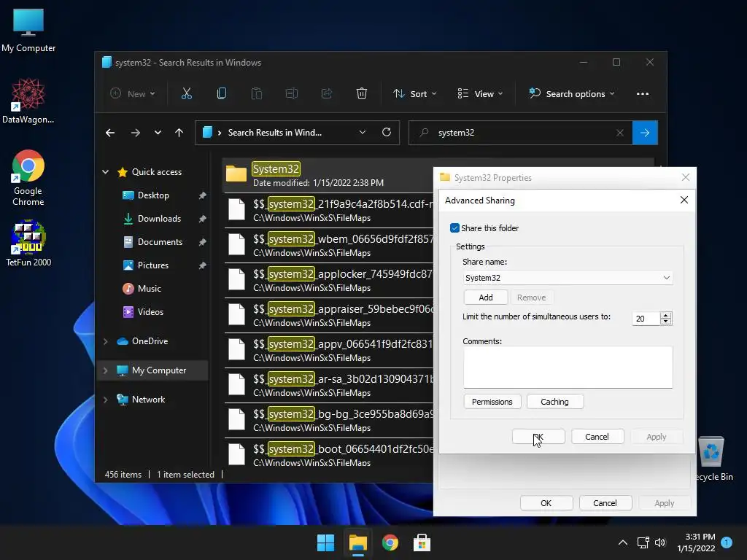Image resolution: width=747 pixels, height=560 pixels.
Task: Open address bar history dropdown
Action: point(363,133)
